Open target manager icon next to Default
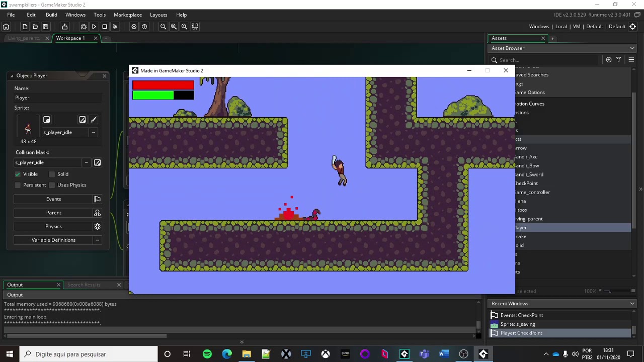644x362 pixels. pyautogui.click(x=633, y=26)
